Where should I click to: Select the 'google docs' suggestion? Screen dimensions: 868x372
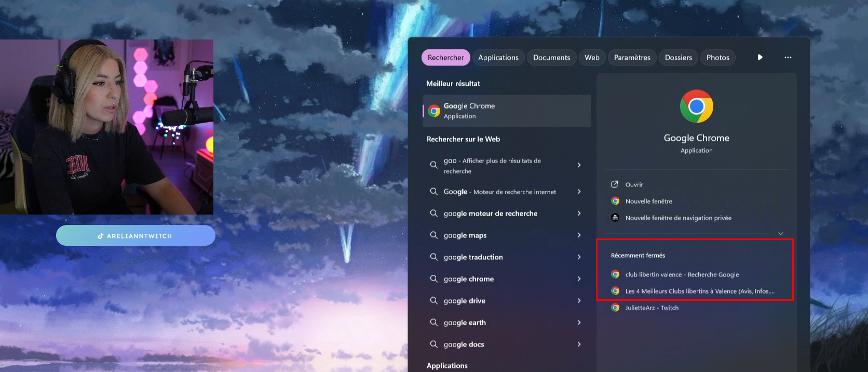tap(507, 344)
